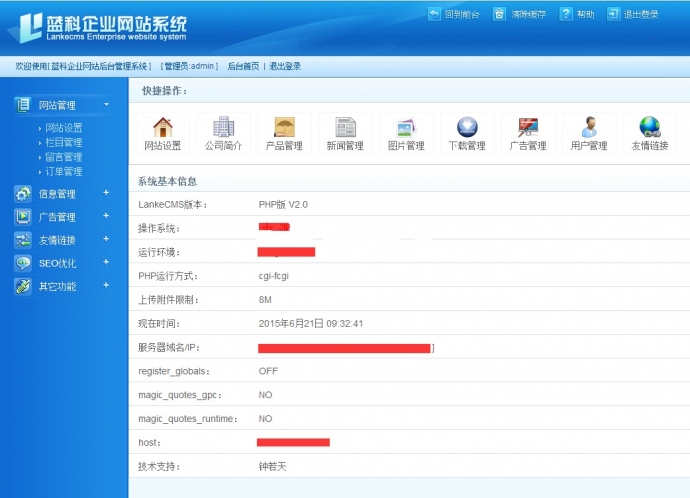The width and height of the screenshot is (690, 498).
Task: Click the PHP运行方式 label
Action: click(168, 276)
